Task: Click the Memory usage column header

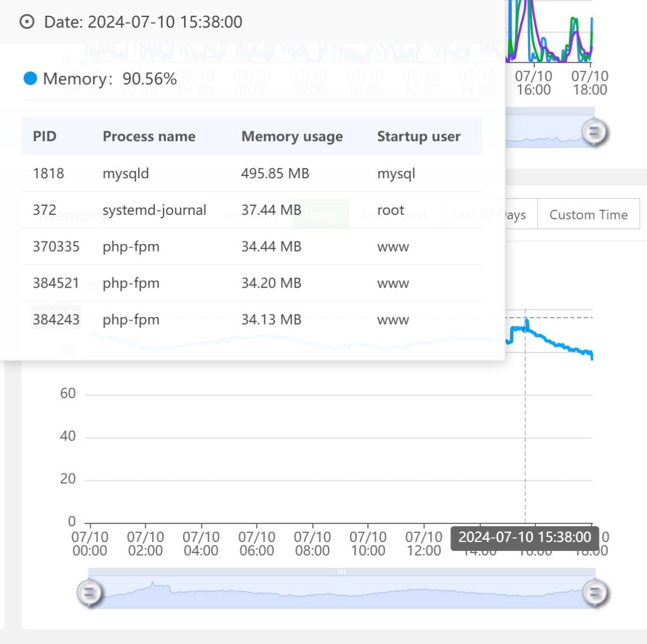Action: [x=292, y=136]
